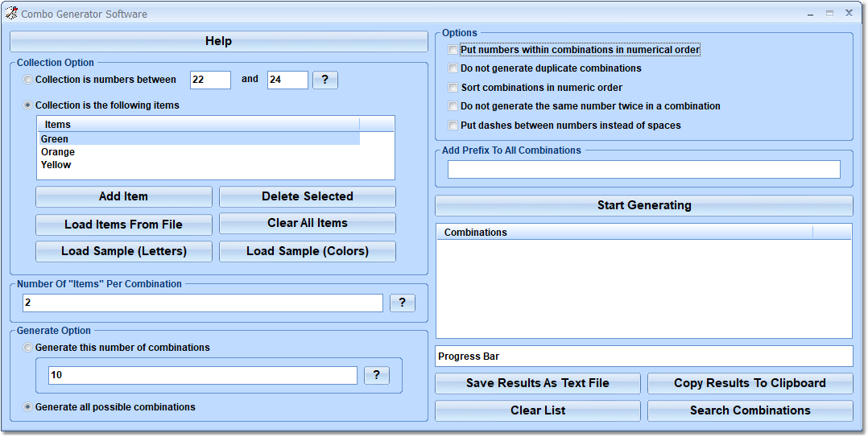Click Load Items From File button

tap(123, 224)
